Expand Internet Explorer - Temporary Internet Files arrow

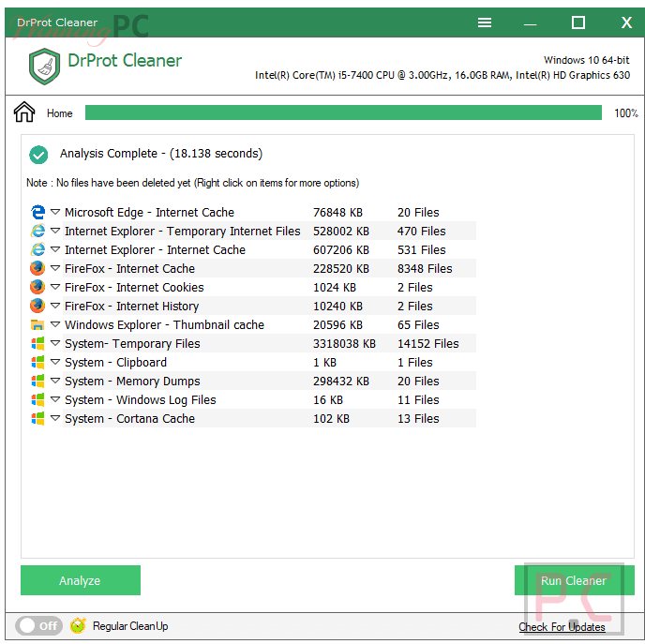click(55, 231)
